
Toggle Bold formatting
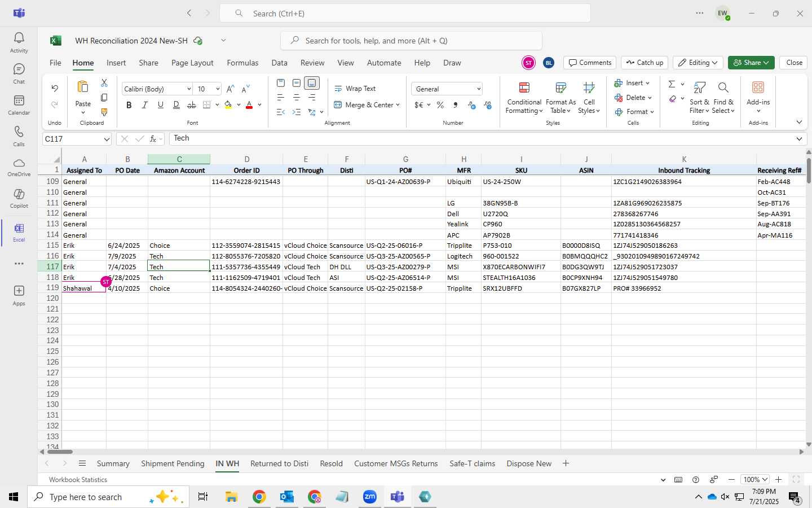pyautogui.click(x=129, y=105)
